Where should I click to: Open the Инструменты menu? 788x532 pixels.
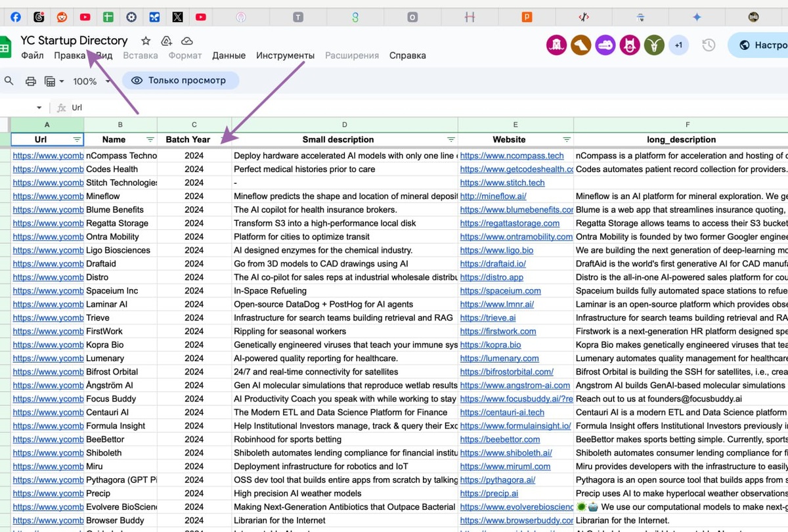coord(285,56)
